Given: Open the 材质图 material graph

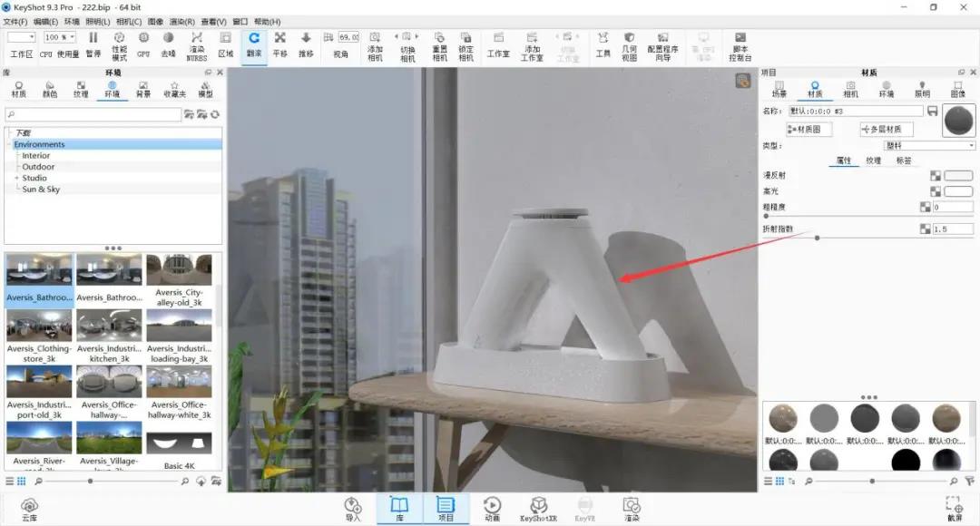Looking at the screenshot, I should point(808,130).
